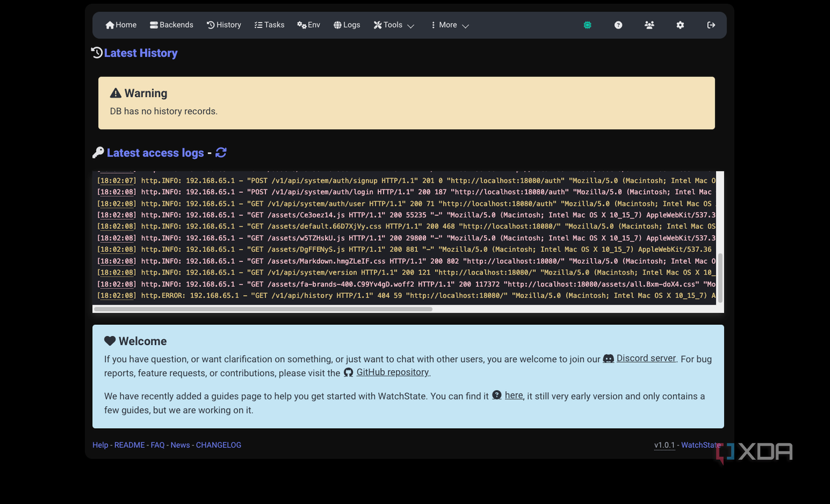Log out using the sign-out icon
The height and width of the screenshot is (504, 830).
point(711,25)
